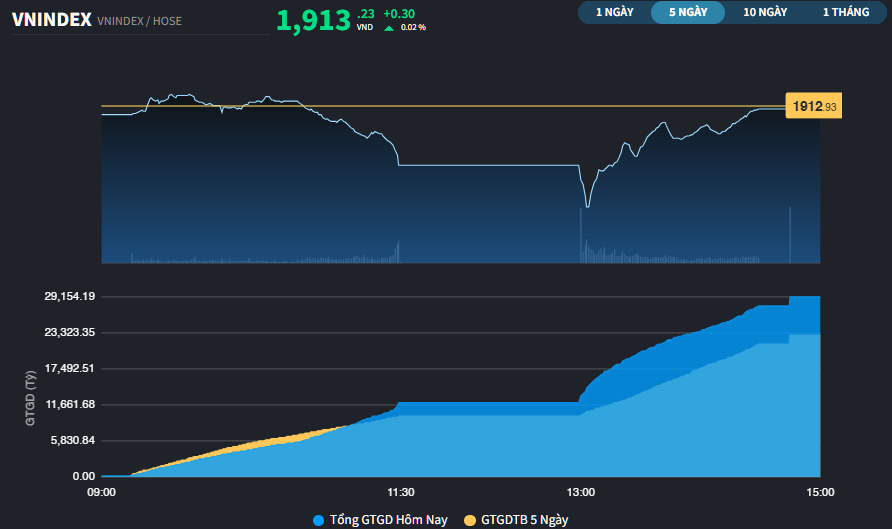Click the 17,492.51 axis label
The image size is (892, 529).
coord(69,369)
